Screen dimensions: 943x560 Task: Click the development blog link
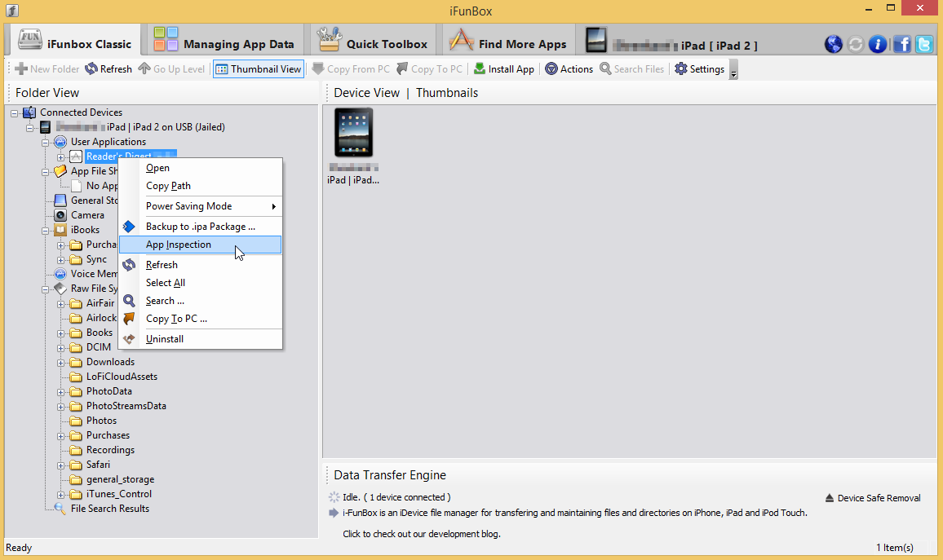(422, 534)
